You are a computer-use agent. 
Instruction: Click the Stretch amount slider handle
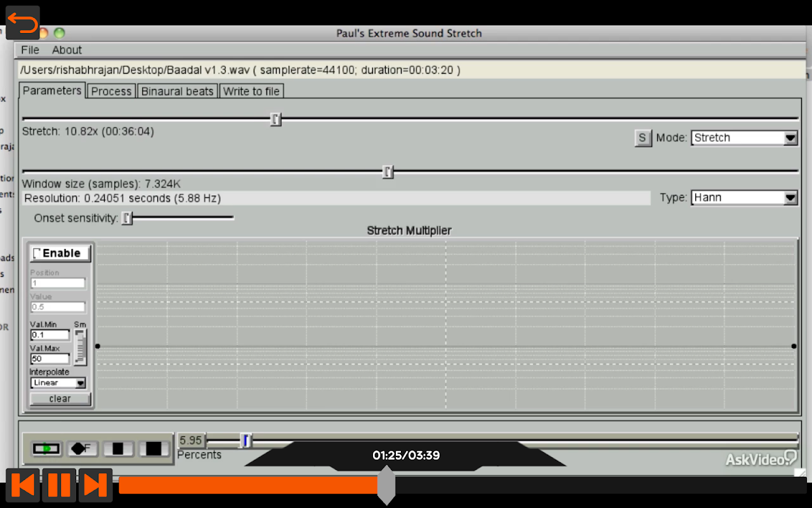(275, 119)
